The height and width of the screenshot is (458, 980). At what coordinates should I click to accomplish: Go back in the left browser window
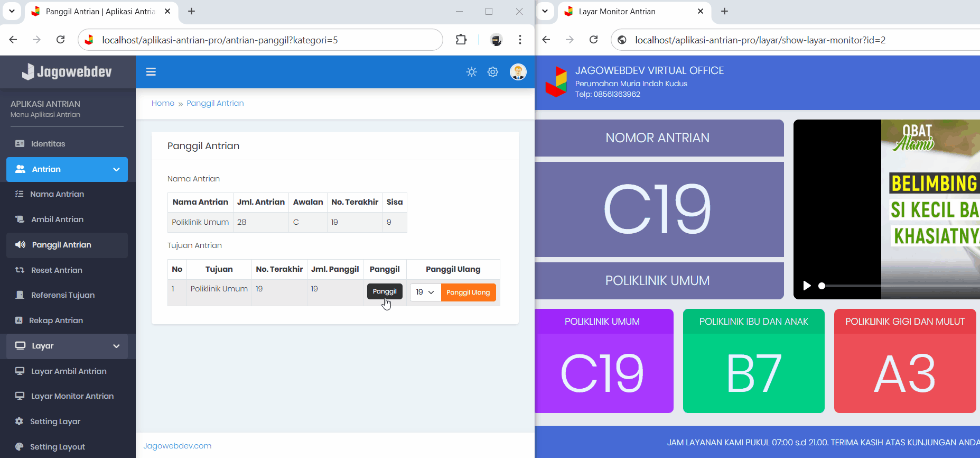(x=13, y=40)
